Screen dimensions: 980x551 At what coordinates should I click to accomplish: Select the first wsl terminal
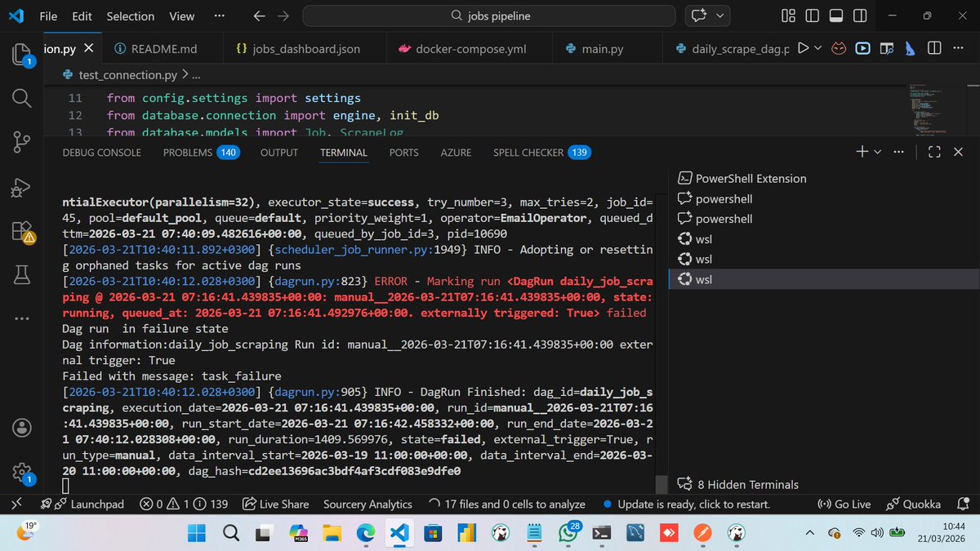(824, 239)
